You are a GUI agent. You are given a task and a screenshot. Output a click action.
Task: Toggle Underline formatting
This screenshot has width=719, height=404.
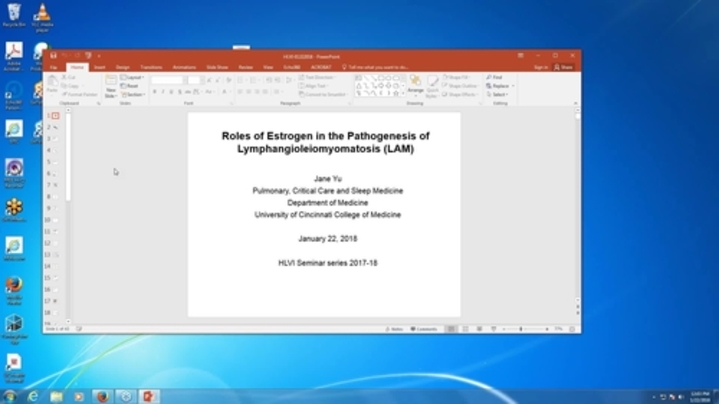pyautogui.click(x=171, y=92)
